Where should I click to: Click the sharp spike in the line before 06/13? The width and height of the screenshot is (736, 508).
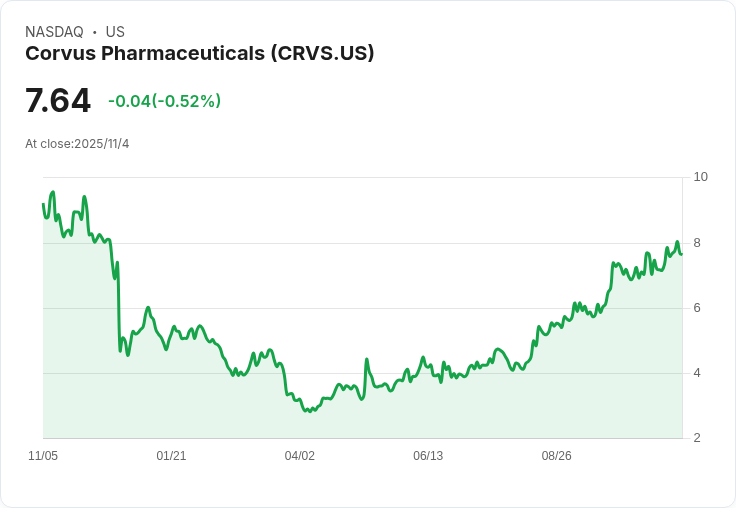[x=367, y=360]
